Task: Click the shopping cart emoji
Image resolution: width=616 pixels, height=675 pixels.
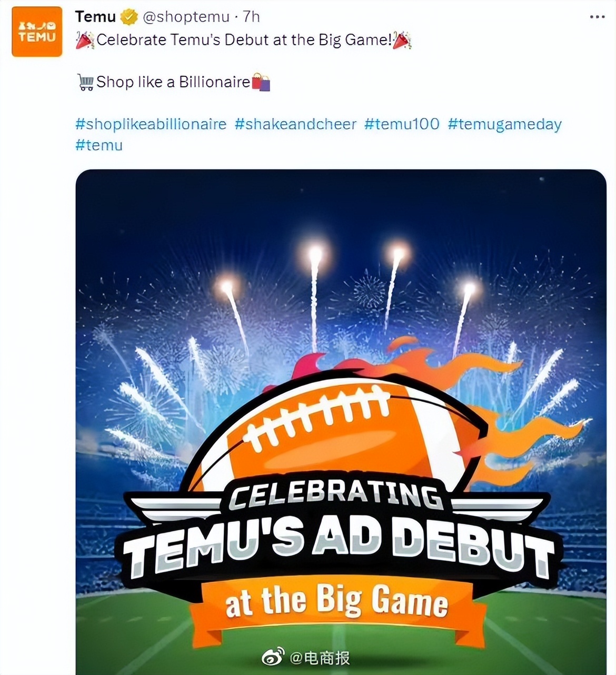Action: pyautogui.click(x=85, y=82)
